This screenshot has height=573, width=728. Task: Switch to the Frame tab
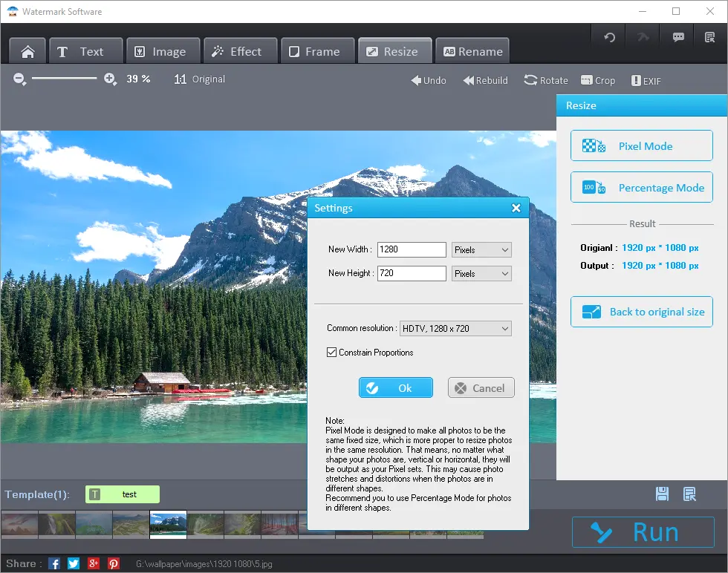click(318, 51)
